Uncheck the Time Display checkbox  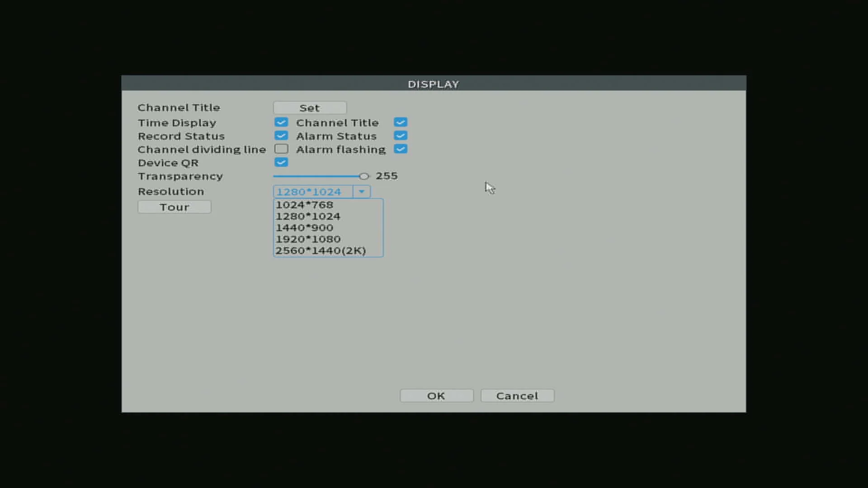coord(281,122)
